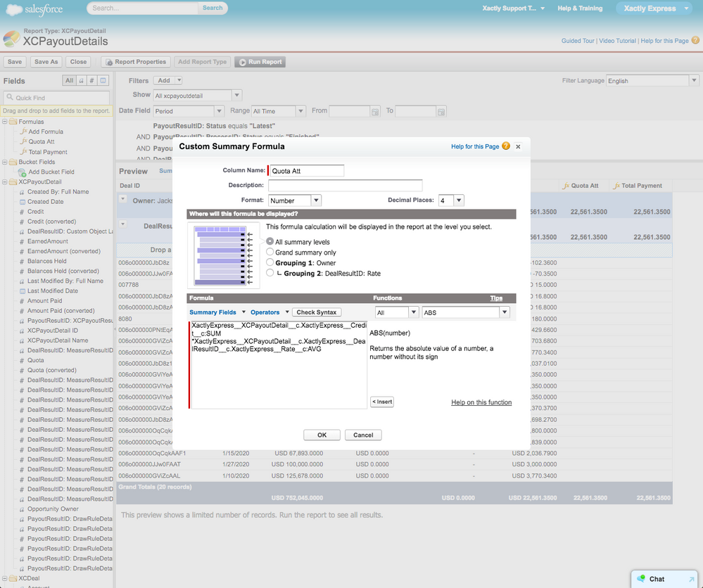Click Total Payment formula icon in Fields tree
The height and width of the screenshot is (588, 703).
pyautogui.click(x=23, y=151)
